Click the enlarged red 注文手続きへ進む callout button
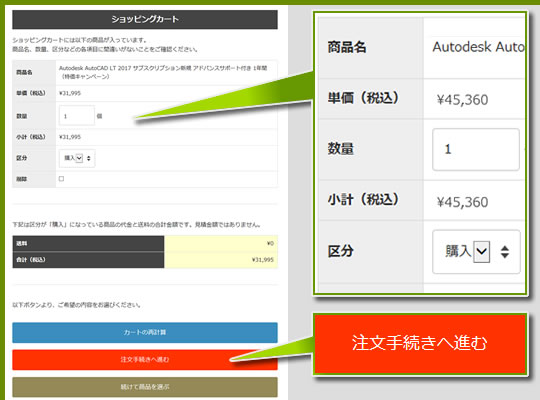The width and height of the screenshot is (540, 400). click(x=420, y=343)
